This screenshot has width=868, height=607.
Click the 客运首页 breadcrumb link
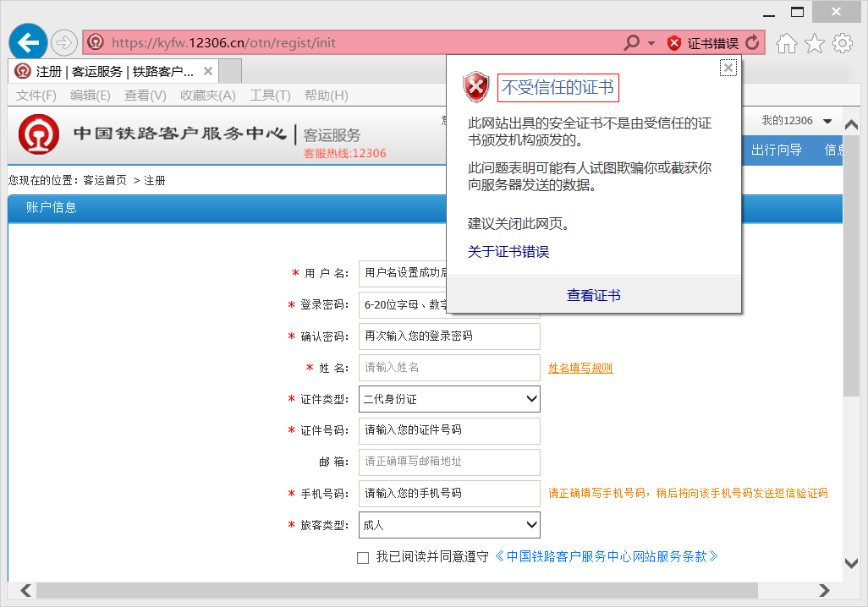click(x=105, y=180)
